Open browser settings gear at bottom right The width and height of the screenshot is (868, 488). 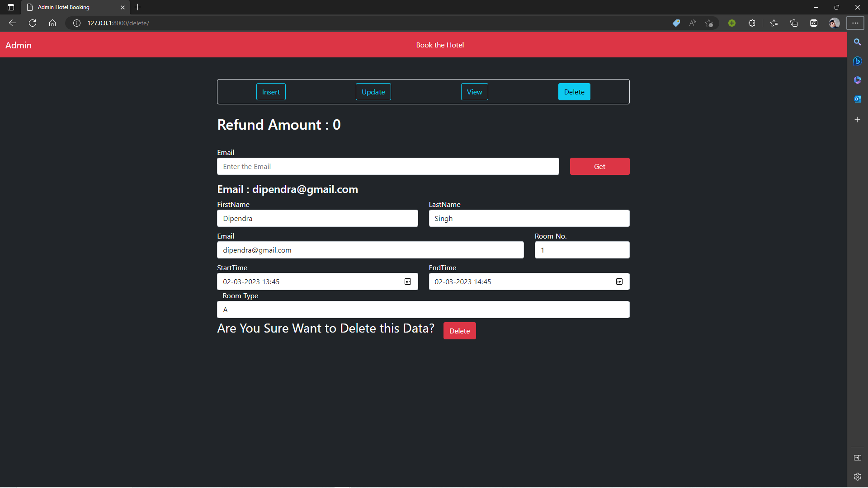pos(858,476)
